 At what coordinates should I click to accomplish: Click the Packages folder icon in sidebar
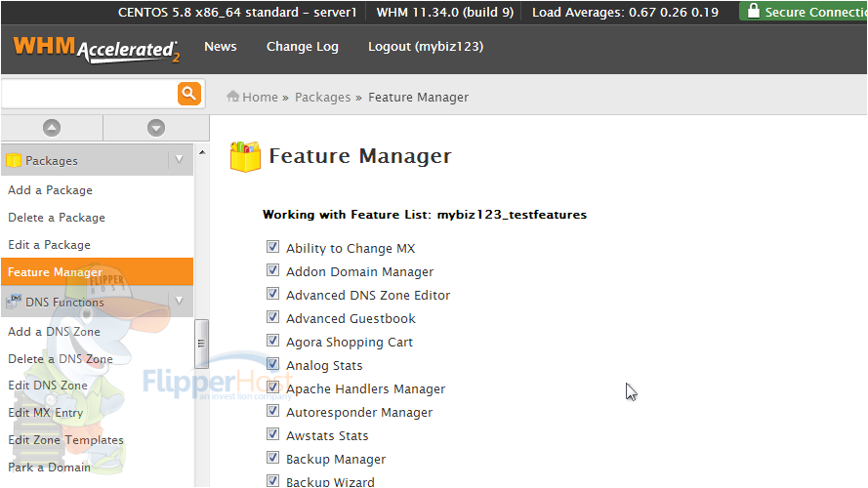pos(14,160)
